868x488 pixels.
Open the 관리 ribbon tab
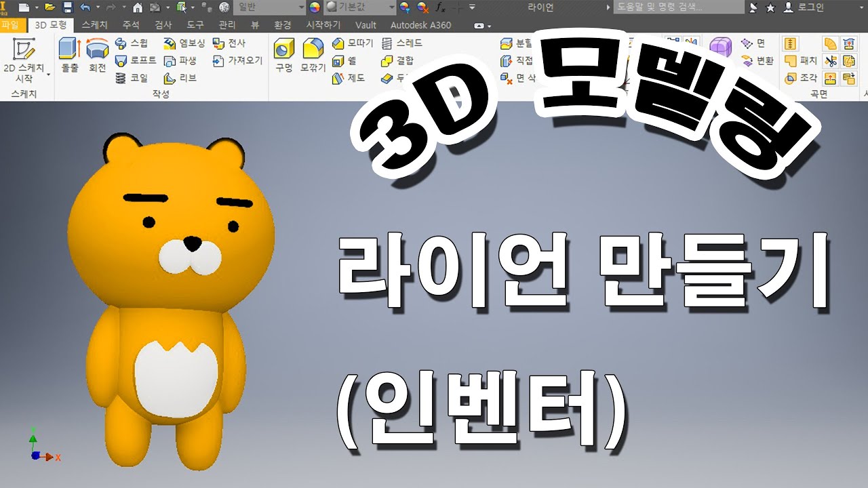coord(228,25)
